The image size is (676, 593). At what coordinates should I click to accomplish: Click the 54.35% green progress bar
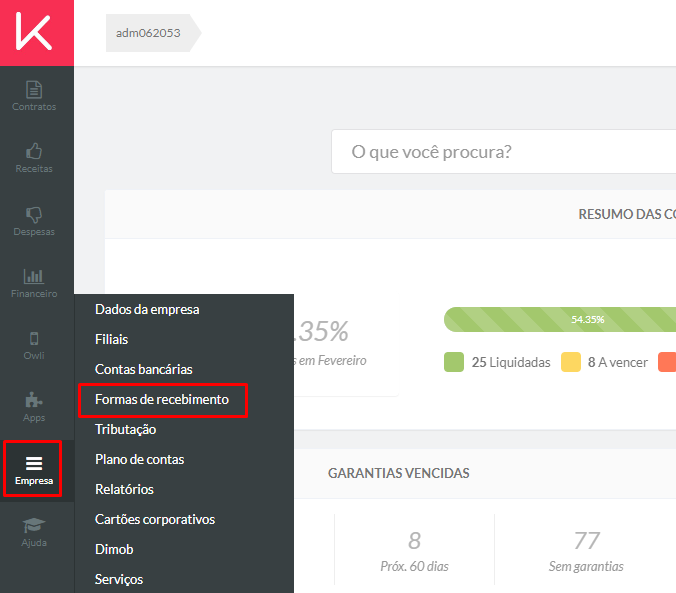click(x=560, y=320)
